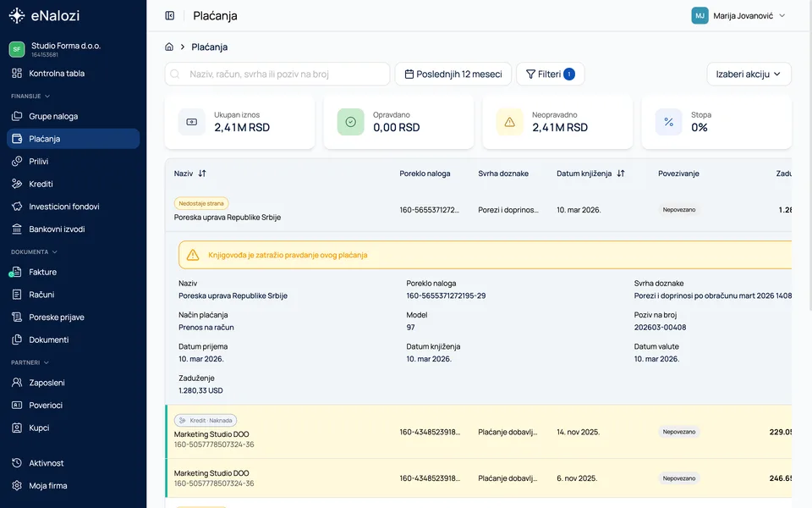Screen dimensions: 812x508
Task: Collapse the DOKUMENTA sidebar section
Action: 34,252
